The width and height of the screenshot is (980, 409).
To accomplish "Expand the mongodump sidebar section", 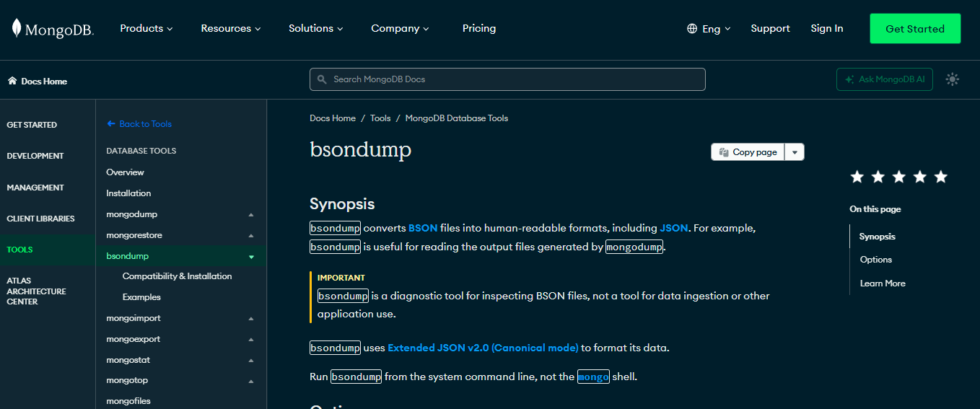I will tap(251, 215).
